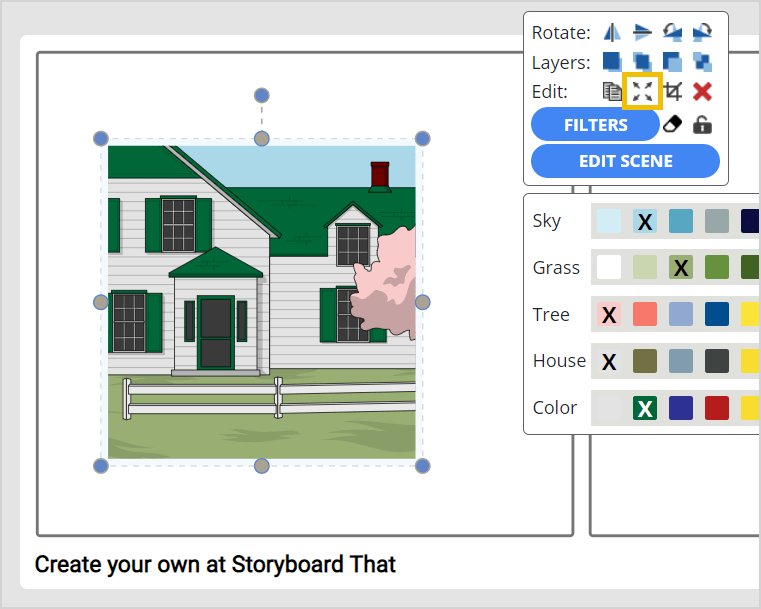
Task: Pick the slate blue House swatch
Action: coord(681,361)
